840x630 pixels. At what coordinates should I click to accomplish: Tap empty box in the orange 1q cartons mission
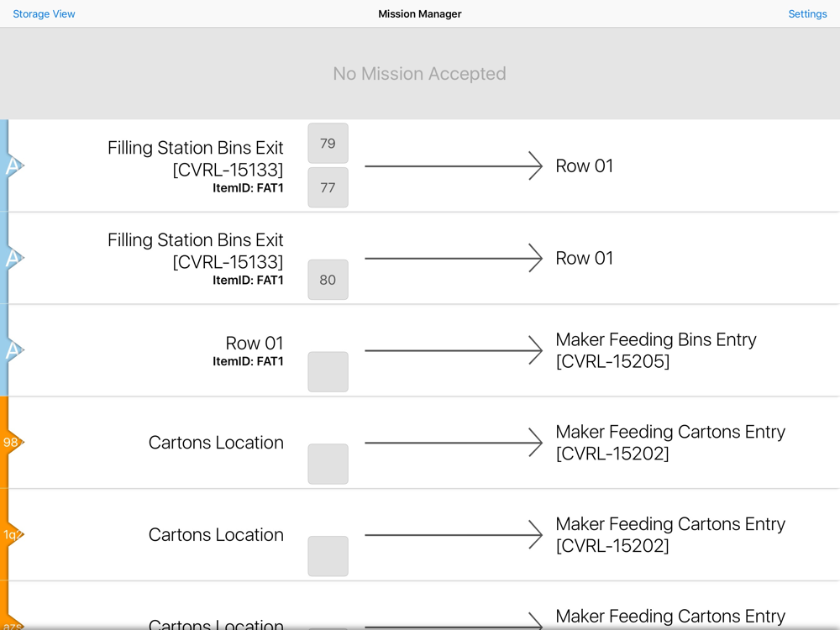point(328,556)
